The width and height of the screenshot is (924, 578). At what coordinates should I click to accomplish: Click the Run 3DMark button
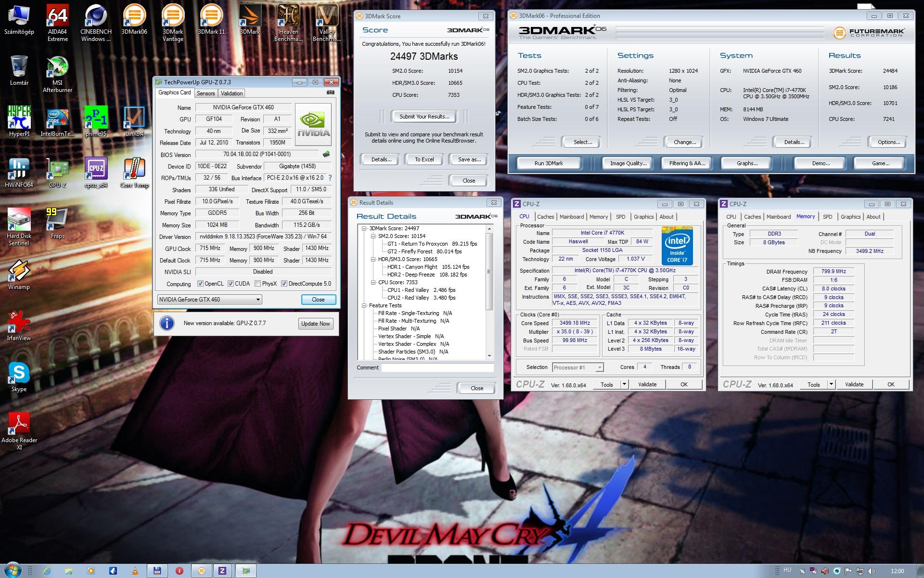[x=549, y=163]
